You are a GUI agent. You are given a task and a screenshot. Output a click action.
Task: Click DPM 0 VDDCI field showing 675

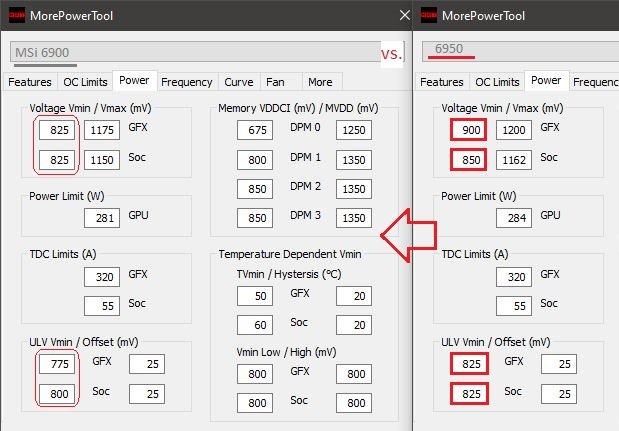[x=255, y=130]
